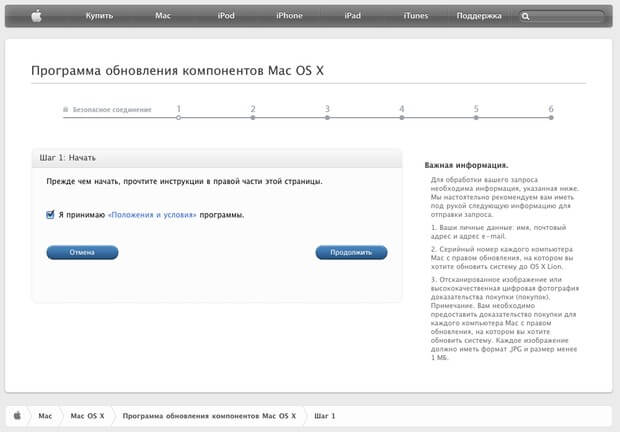Select step 5 marker on progress line

[x=476, y=117]
